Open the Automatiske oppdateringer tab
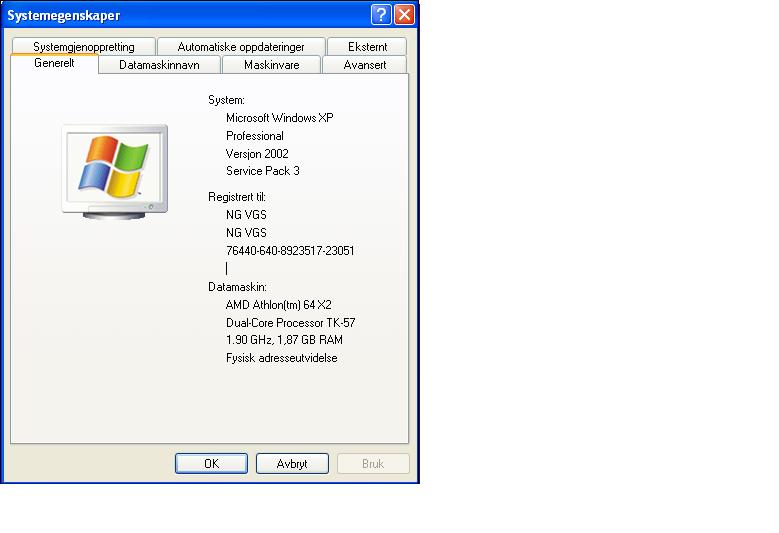The width and height of the screenshot is (779, 533). coord(241,47)
